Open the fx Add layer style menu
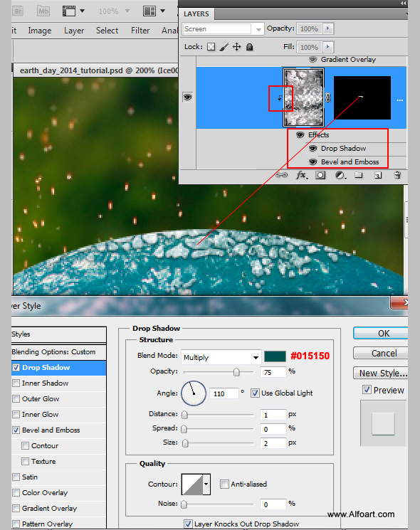The image size is (420, 530). pyautogui.click(x=302, y=175)
